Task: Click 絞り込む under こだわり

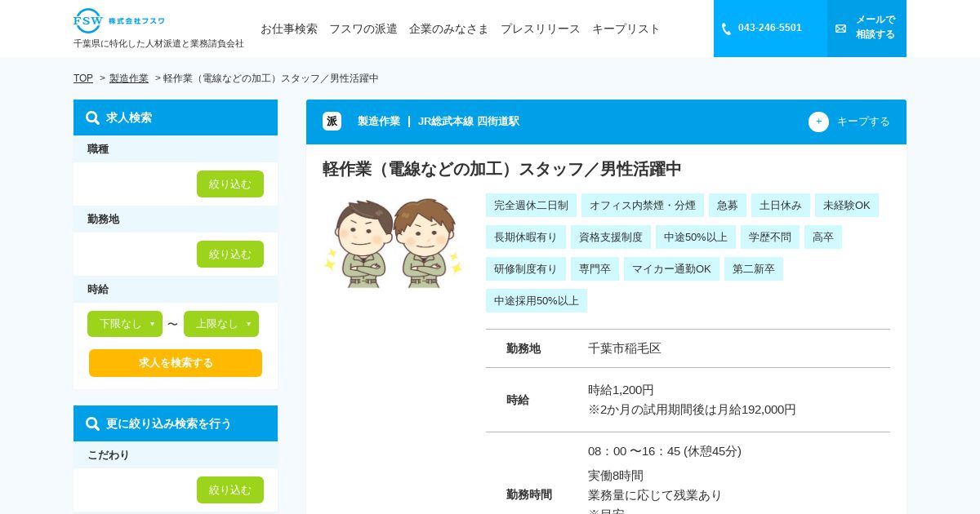Action: (x=230, y=490)
